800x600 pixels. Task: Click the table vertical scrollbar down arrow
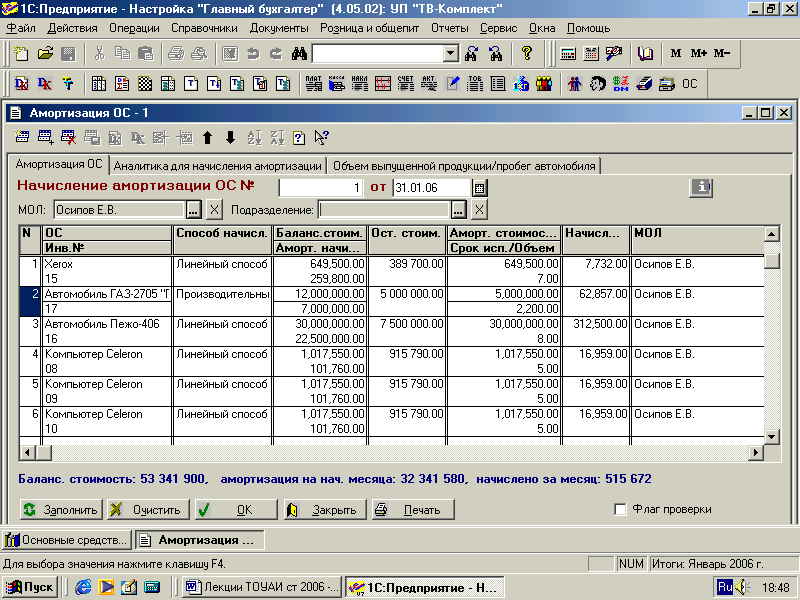pyautogui.click(x=771, y=437)
